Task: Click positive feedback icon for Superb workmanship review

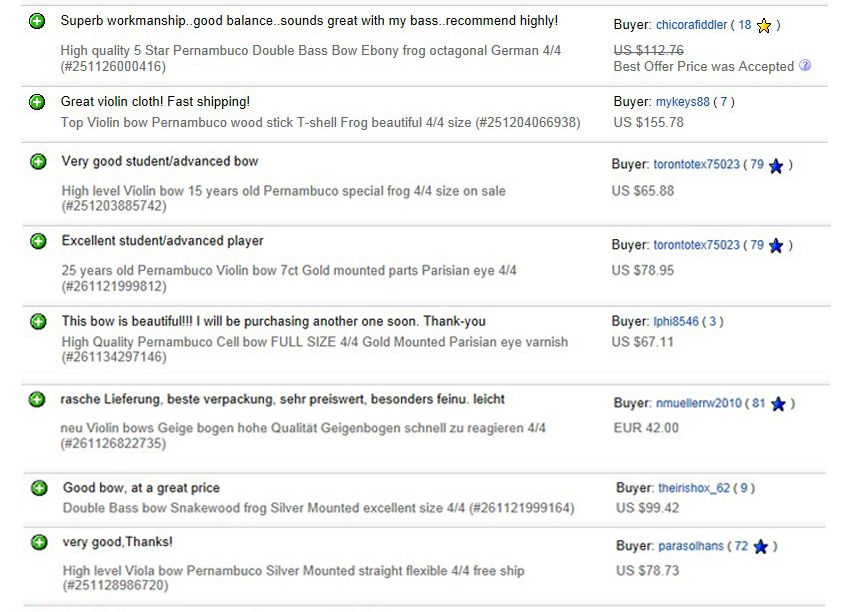Action: (x=37, y=22)
